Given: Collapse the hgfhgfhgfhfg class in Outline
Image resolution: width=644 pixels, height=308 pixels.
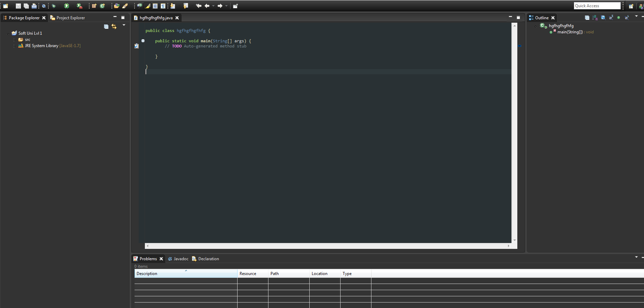Looking at the screenshot, I should pyautogui.click(x=535, y=26).
